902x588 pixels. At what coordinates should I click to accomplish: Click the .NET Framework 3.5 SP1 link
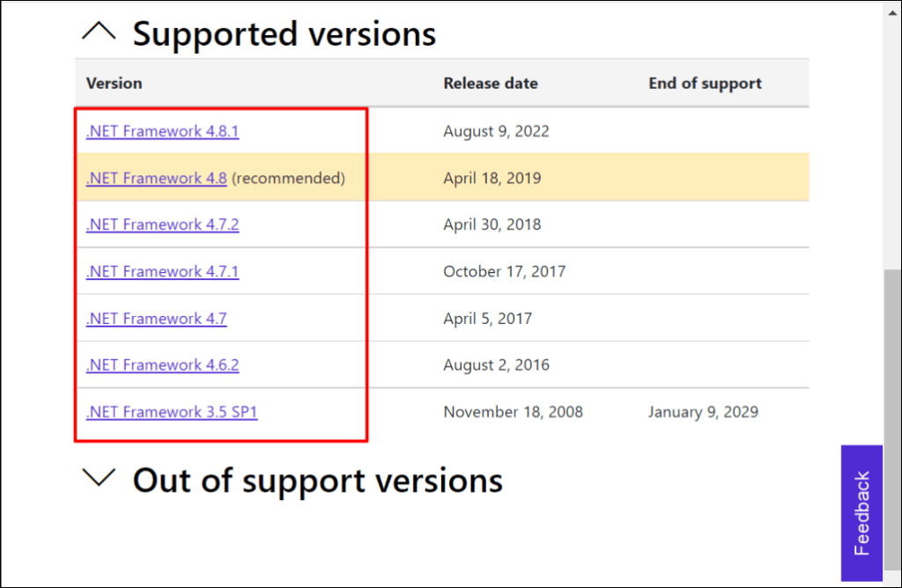pyautogui.click(x=172, y=412)
